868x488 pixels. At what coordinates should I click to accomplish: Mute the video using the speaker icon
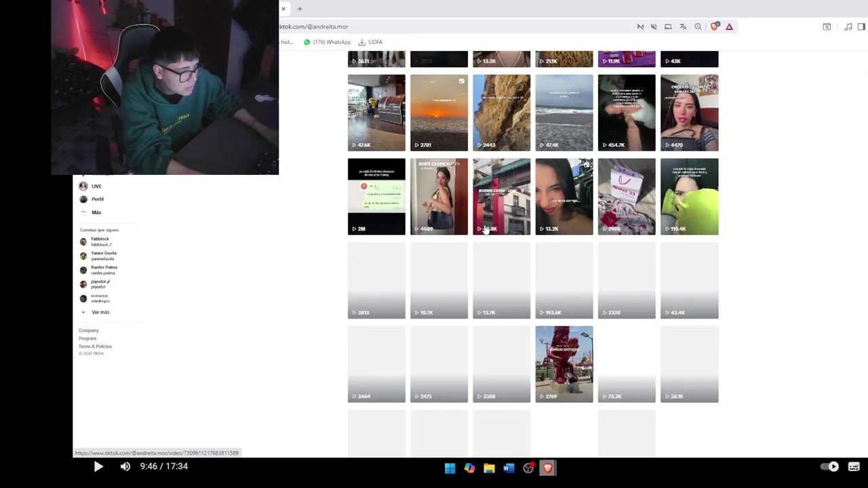125,466
